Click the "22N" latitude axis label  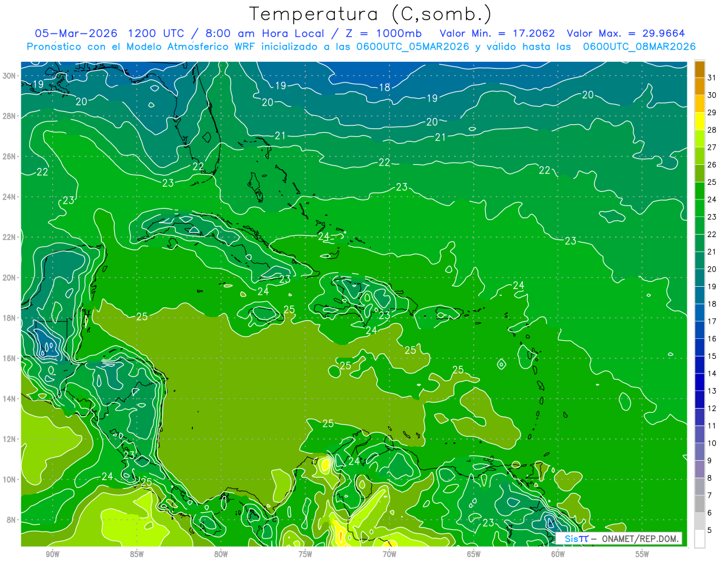click(10, 237)
